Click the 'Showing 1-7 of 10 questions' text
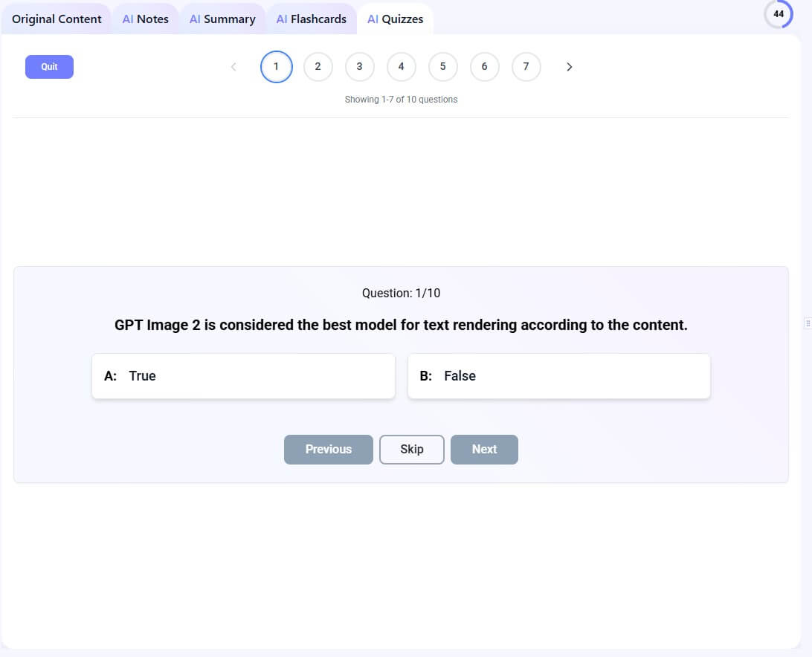812x657 pixels. 401,100
